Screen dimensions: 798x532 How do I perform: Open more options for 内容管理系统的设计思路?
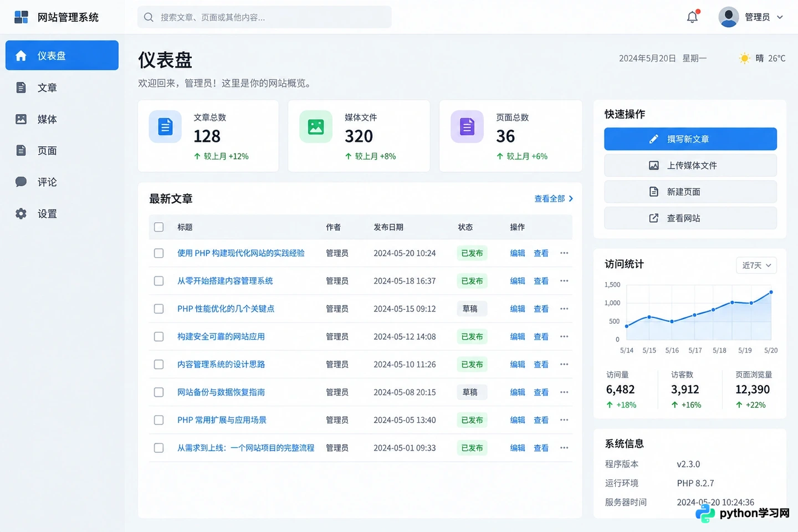click(564, 364)
